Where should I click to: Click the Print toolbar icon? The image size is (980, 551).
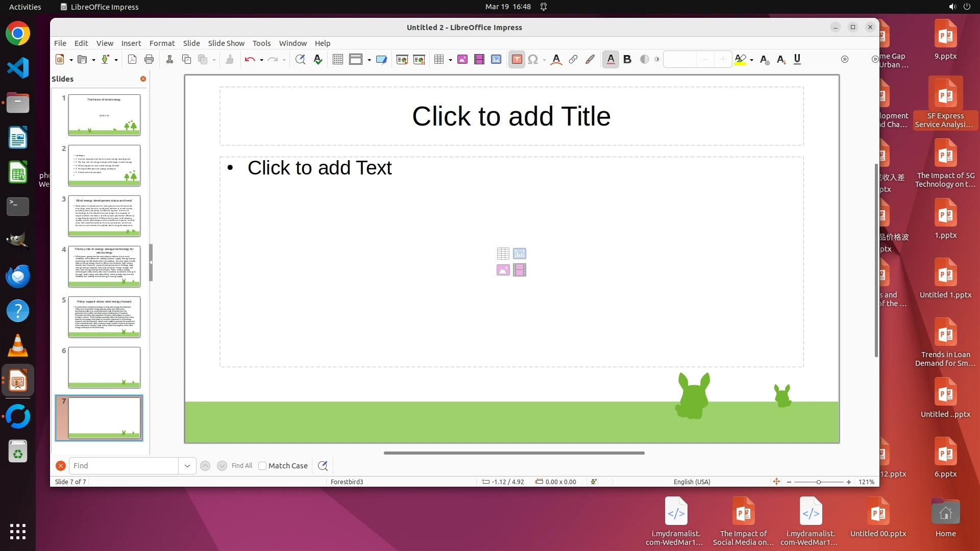[x=149, y=60]
